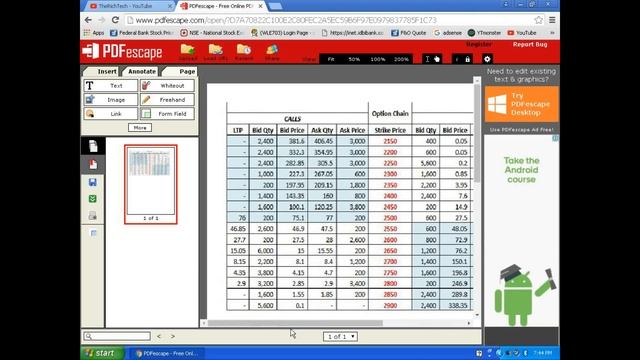This screenshot has width=640, height=360.
Task: Click the PDFescape logo
Action: (122, 51)
